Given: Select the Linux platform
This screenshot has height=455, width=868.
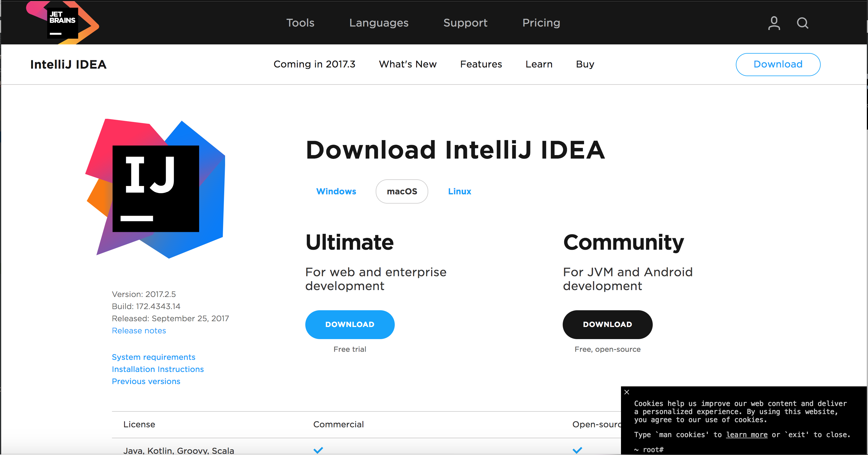Looking at the screenshot, I should [x=459, y=191].
